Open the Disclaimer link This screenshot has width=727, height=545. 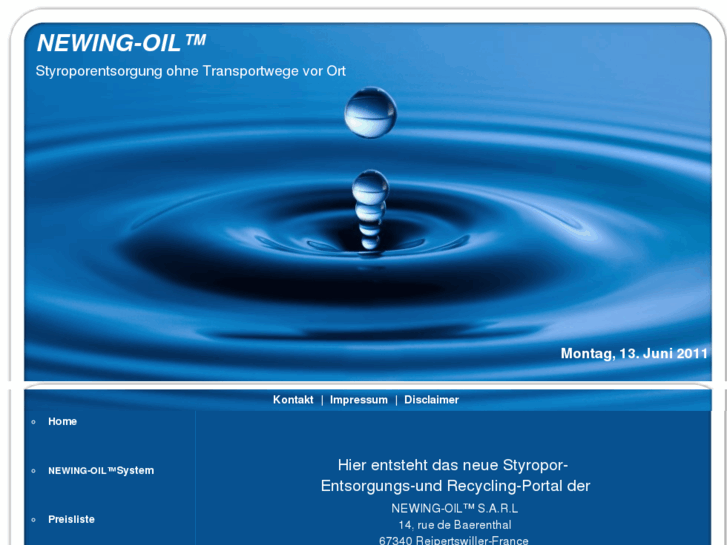[431, 400]
